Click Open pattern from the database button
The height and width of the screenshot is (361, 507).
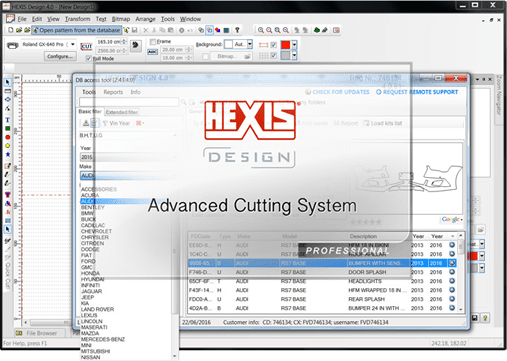click(76, 30)
